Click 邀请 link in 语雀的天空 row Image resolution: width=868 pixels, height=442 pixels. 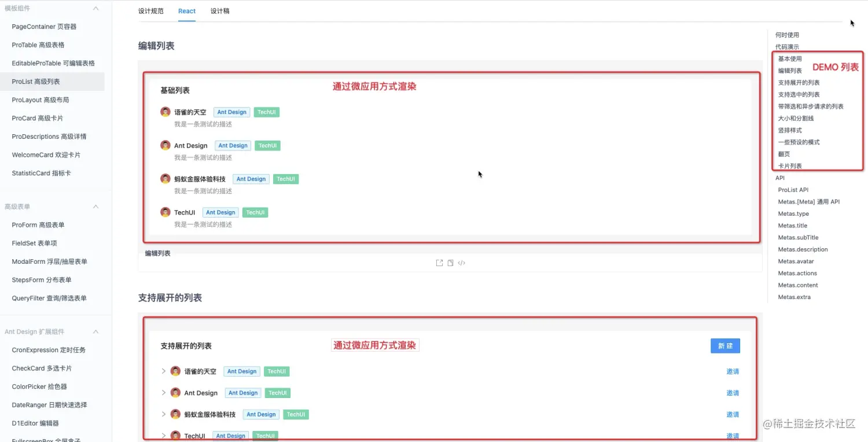(x=733, y=371)
